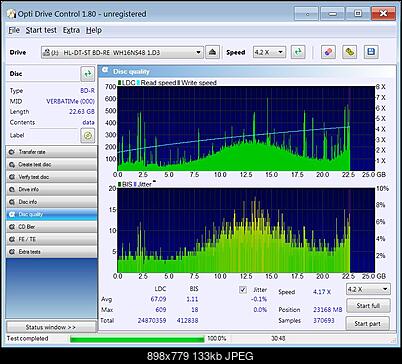Image resolution: width=402 pixels, height=364 pixels.
Task: Select the Disc quality page
Action: tap(51, 214)
